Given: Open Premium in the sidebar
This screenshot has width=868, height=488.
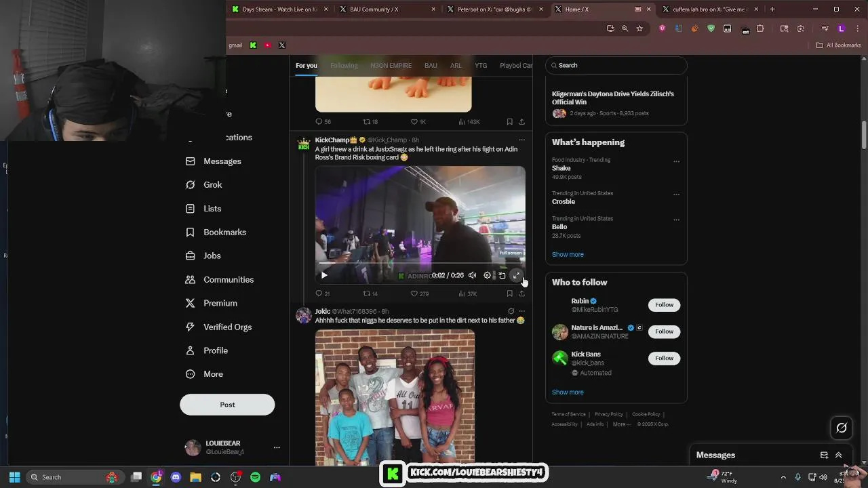Looking at the screenshot, I should (x=211, y=303).
